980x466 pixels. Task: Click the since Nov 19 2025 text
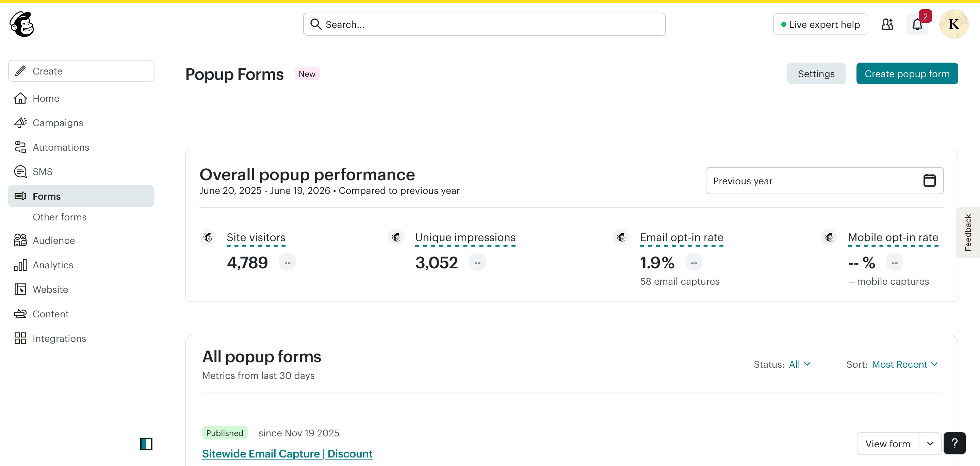pos(299,433)
